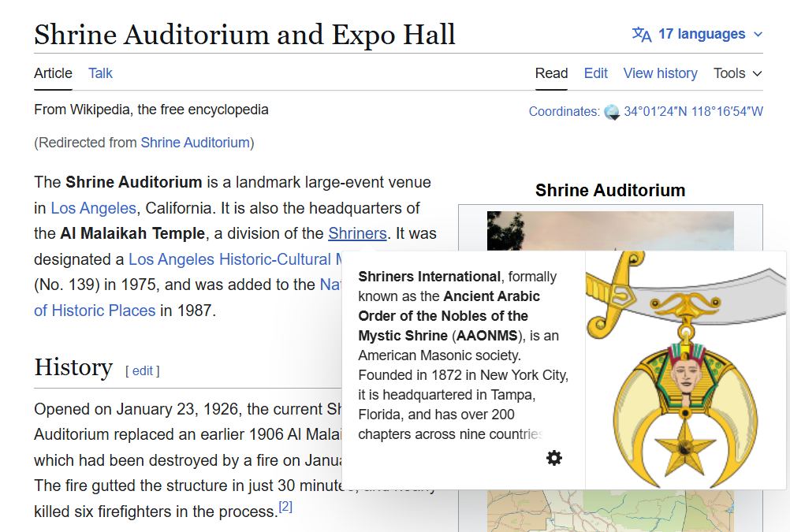Image resolution: width=790 pixels, height=532 pixels.
Task: Open the infobox location map
Action: pyautogui.click(x=610, y=511)
